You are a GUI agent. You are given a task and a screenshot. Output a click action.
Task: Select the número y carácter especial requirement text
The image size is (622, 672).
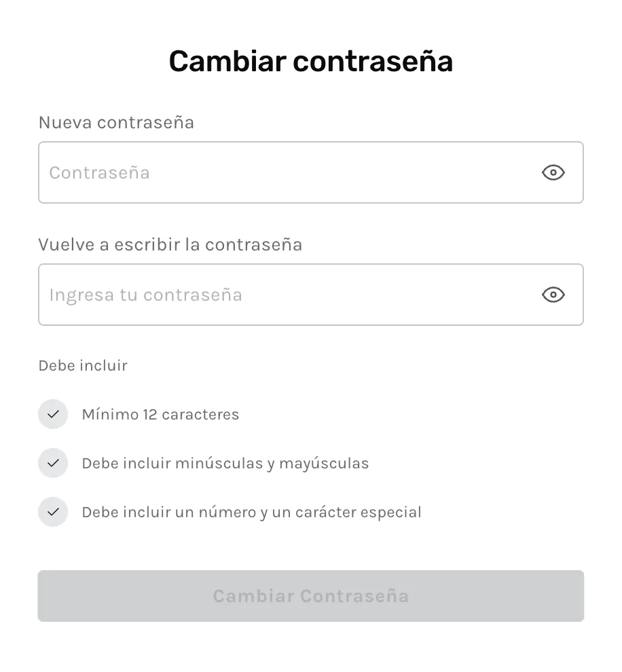coord(251,512)
